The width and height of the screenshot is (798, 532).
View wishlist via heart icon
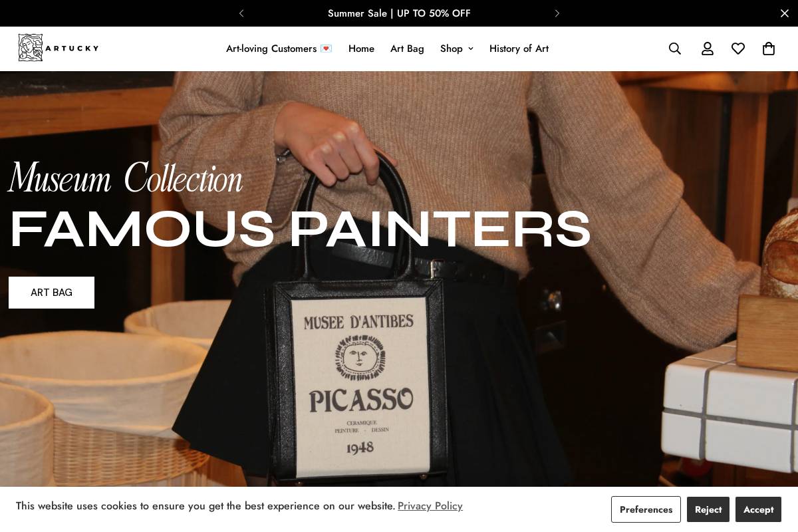click(738, 49)
